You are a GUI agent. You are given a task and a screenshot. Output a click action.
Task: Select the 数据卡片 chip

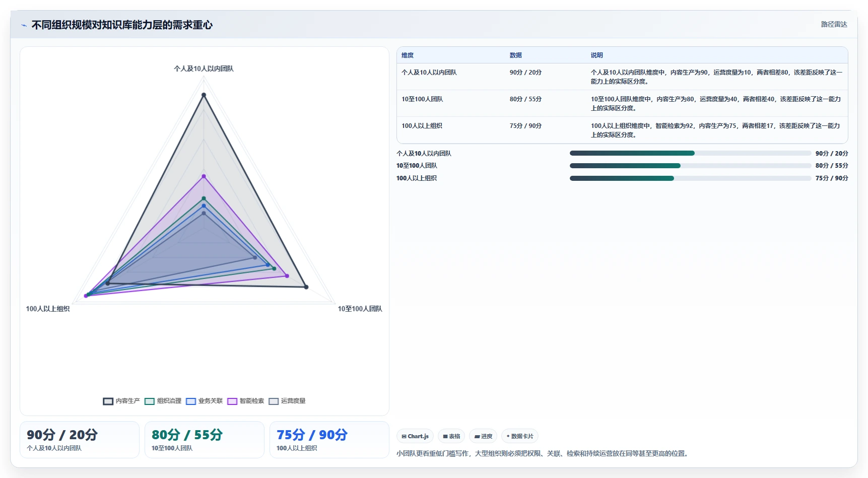520,436
